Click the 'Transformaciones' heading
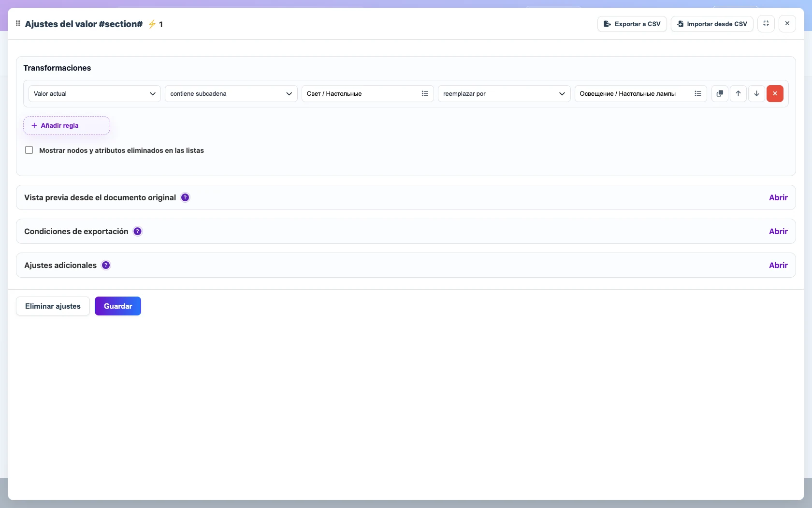812x508 pixels. click(57, 68)
